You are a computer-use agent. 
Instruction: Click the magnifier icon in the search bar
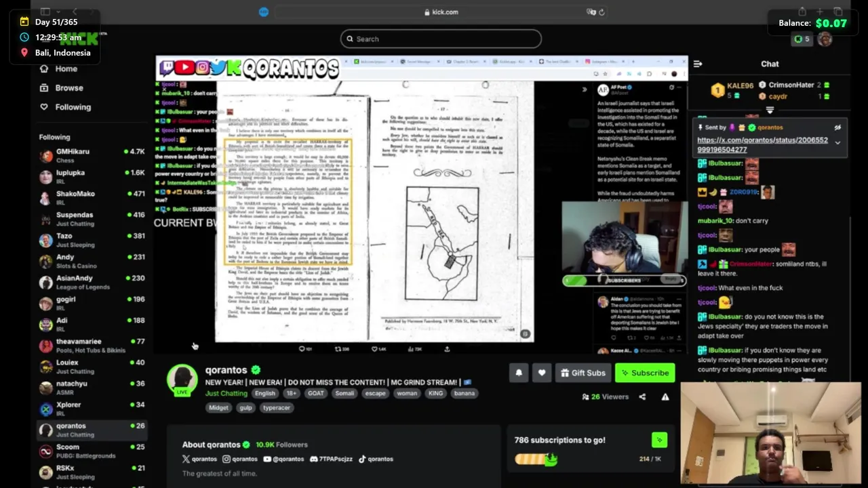350,39
